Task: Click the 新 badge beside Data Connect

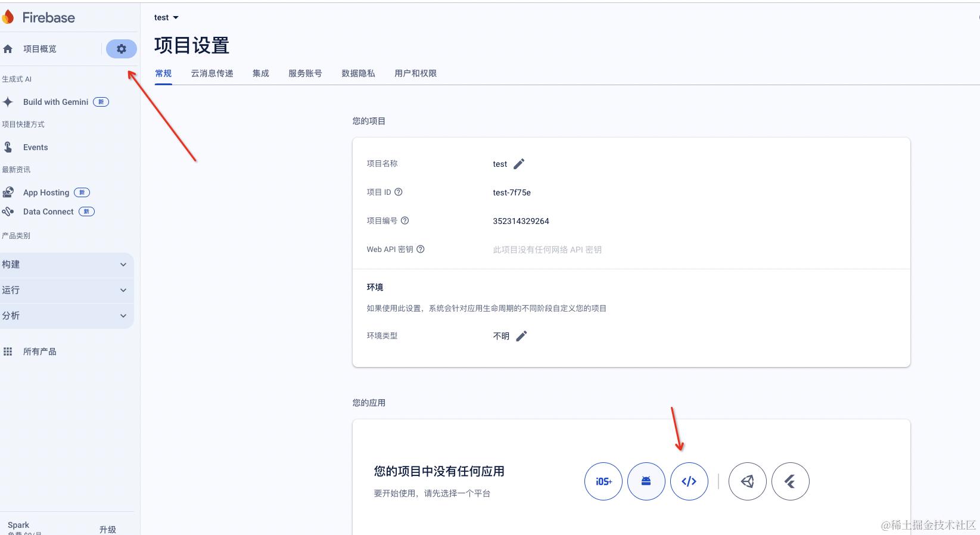Action: (x=86, y=211)
